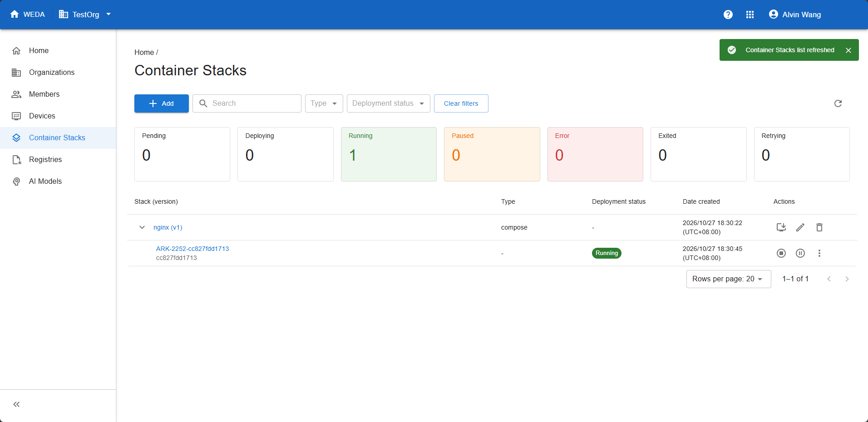Click the Running status badge

click(x=607, y=253)
